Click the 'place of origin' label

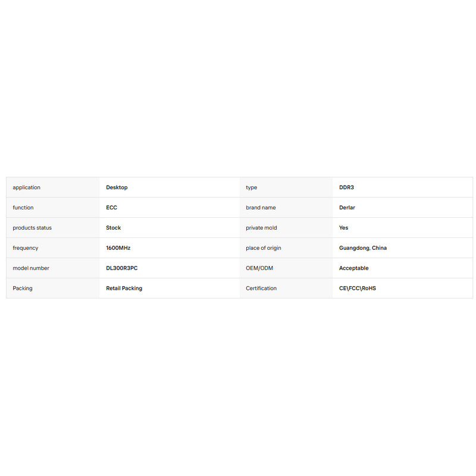264,248
